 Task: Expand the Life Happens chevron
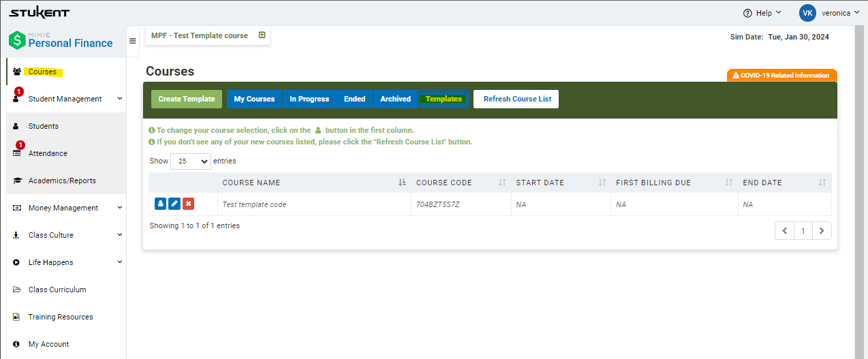[120, 262]
